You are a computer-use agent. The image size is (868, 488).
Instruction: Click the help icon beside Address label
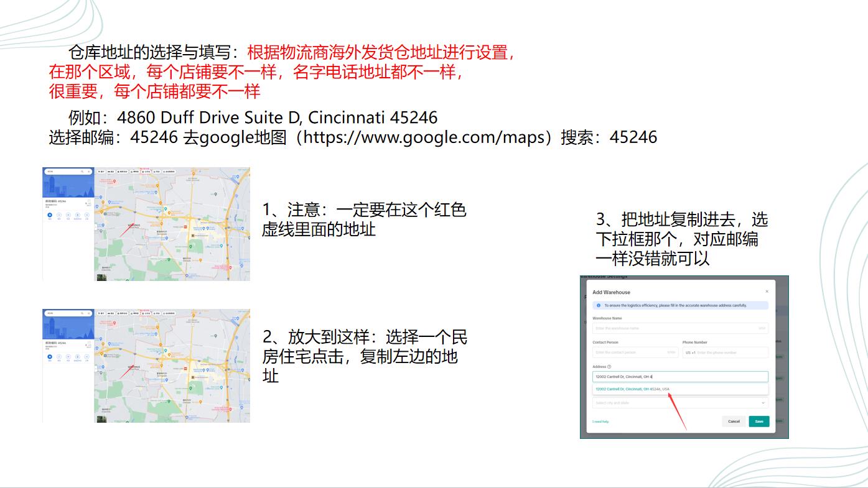[609, 367]
